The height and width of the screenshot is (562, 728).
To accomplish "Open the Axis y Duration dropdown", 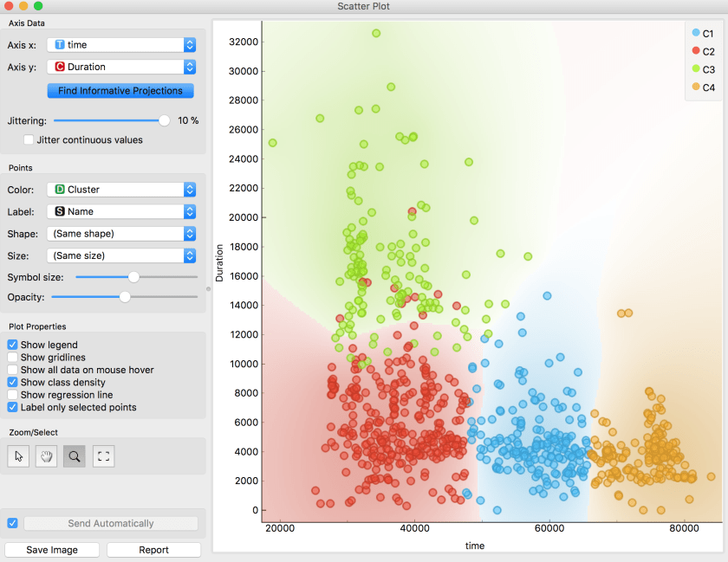I will [x=121, y=67].
